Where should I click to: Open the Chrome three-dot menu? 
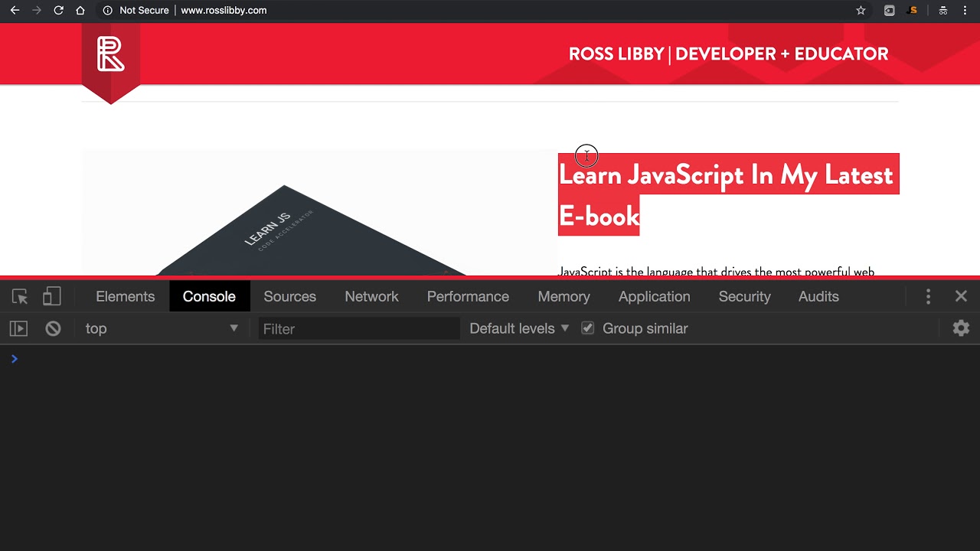pos(965,11)
